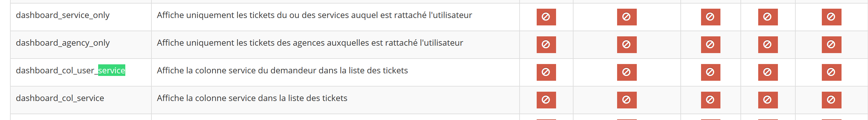Toggle dashboard_agency_only last red deny icon
The image size is (868, 120).
tap(831, 44)
